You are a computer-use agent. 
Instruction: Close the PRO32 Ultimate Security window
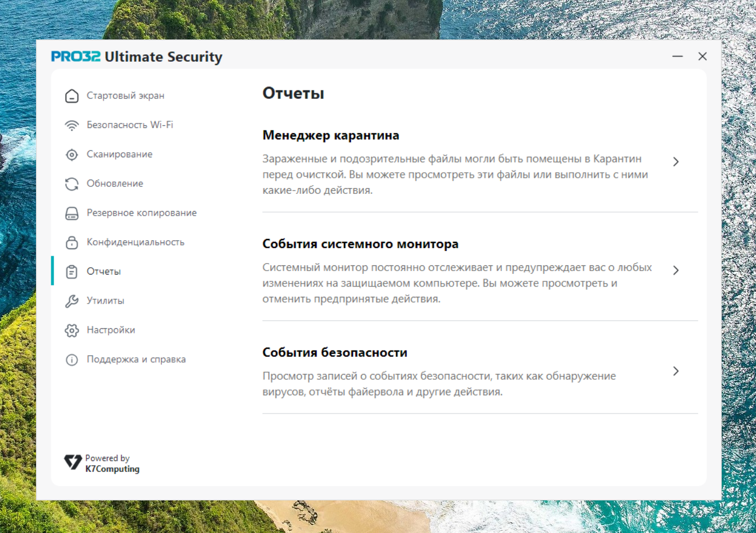point(702,56)
